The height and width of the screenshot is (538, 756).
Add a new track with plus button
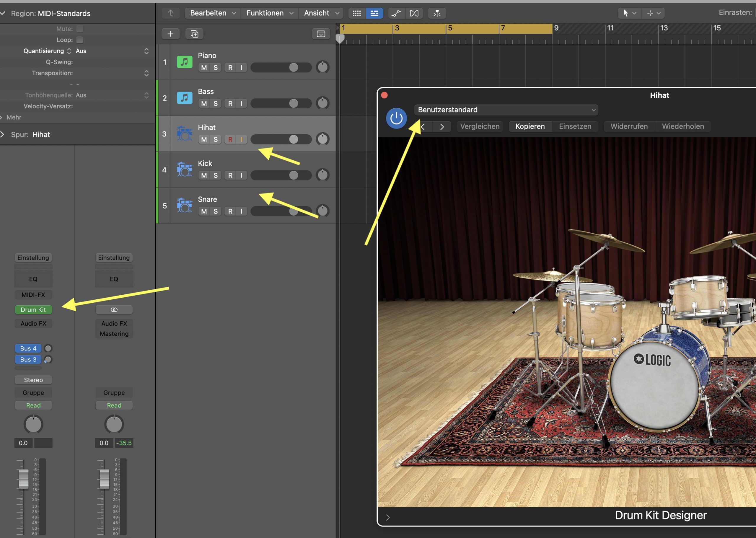(x=170, y=34)
